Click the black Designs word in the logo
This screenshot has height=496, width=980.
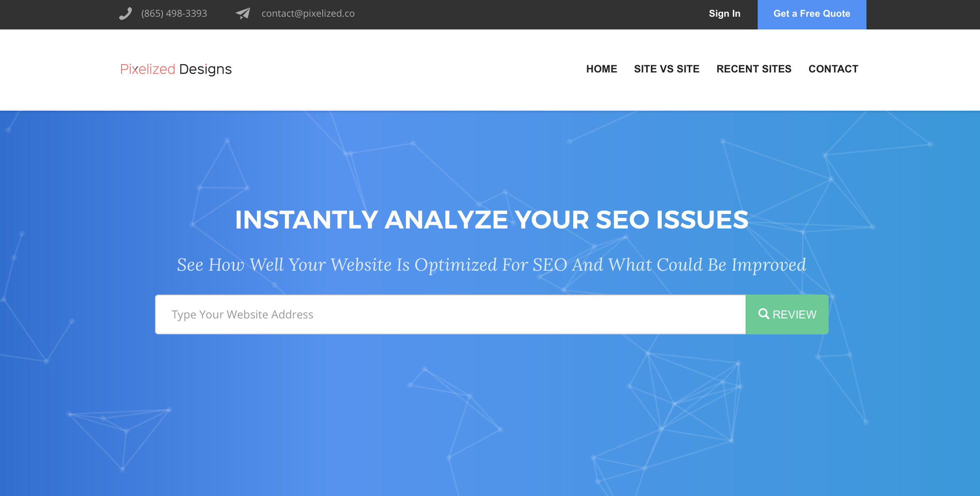coord(206,70)
